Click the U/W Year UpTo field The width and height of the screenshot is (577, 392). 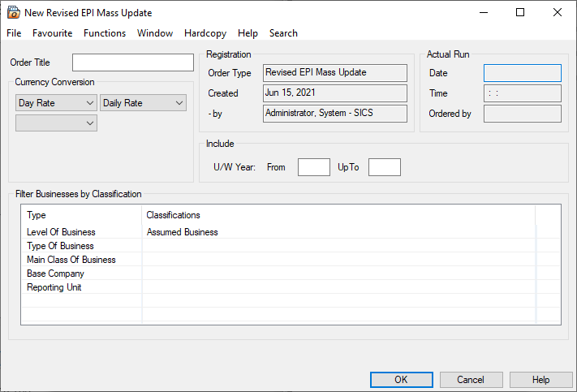pyautogui.click(x=384, y=167)
